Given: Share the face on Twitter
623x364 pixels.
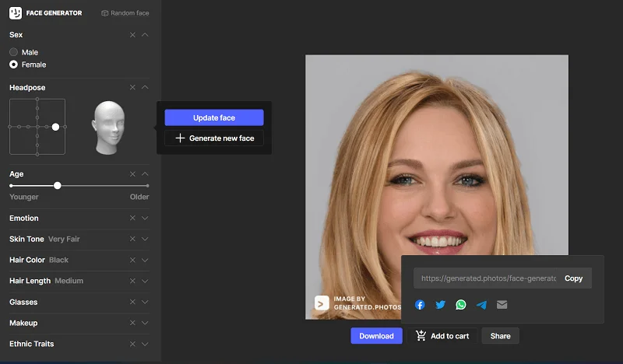Looking at the screenshot, I should (x=440, y=305).
